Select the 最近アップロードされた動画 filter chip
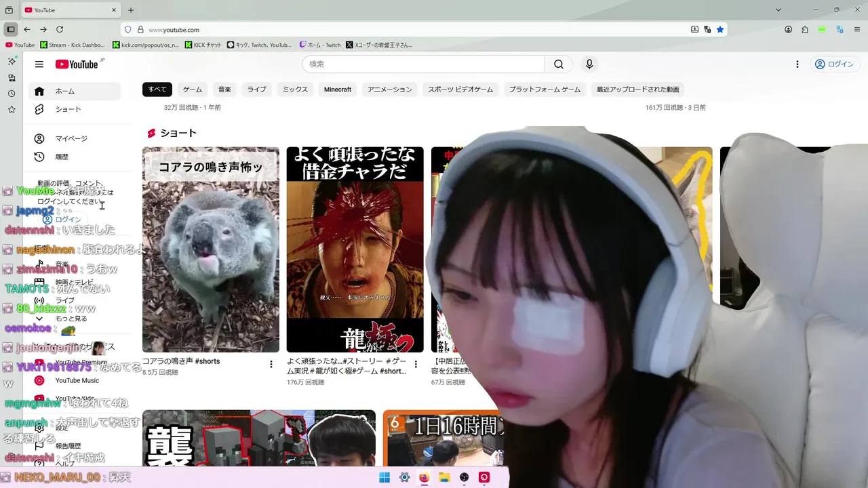 click(x=637, y=89)
